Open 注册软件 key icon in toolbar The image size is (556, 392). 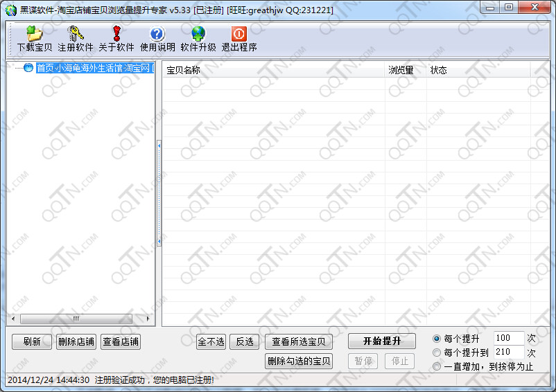(x=76, y=34)
